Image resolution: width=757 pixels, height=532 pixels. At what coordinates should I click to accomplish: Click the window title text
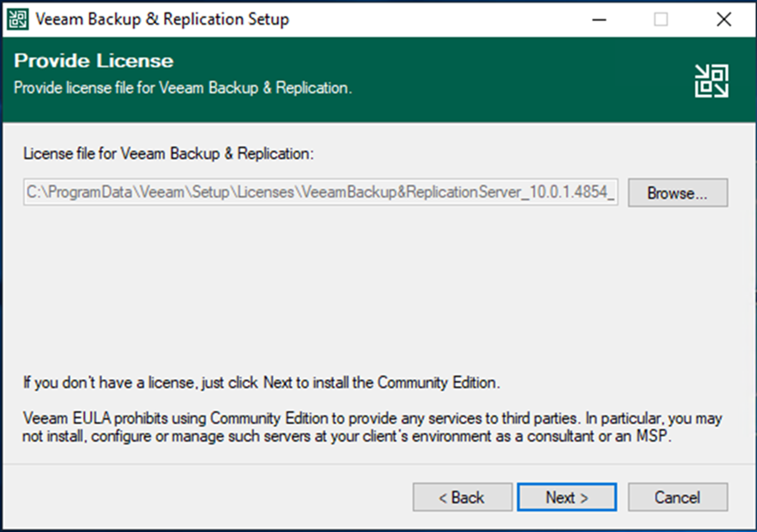(x=162, y=19)
